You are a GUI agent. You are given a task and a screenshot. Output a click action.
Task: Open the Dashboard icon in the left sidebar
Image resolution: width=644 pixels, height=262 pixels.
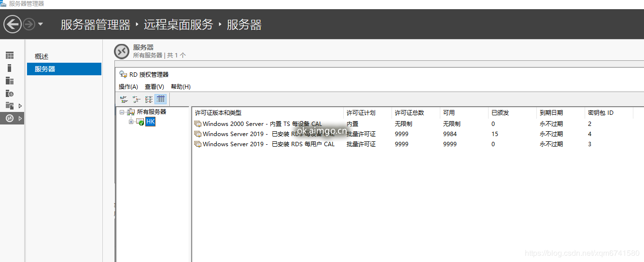pos(10,55)
